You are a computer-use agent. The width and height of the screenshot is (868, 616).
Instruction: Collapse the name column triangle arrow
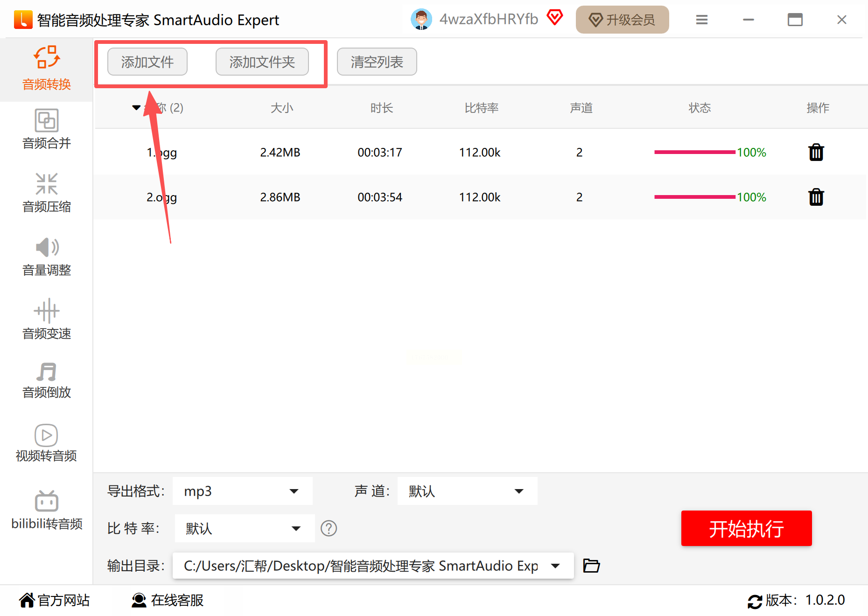(136, 108)
